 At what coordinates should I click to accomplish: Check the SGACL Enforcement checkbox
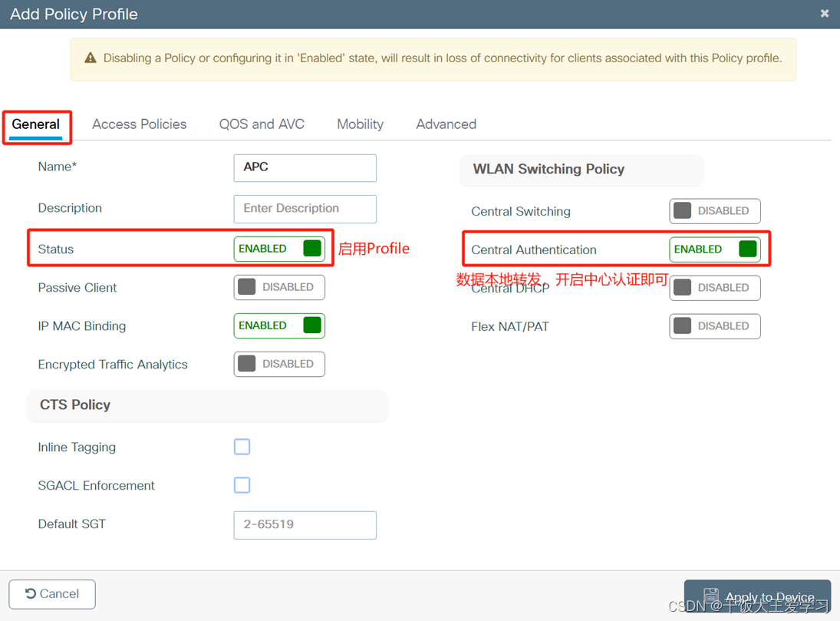tap(242, 485)
